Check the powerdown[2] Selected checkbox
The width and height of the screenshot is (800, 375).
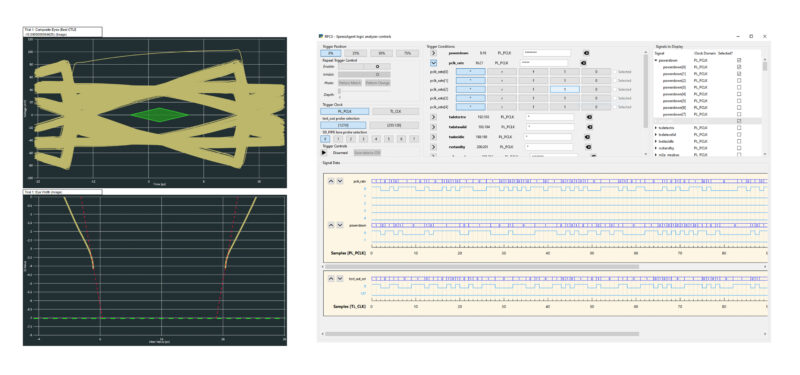739,81
